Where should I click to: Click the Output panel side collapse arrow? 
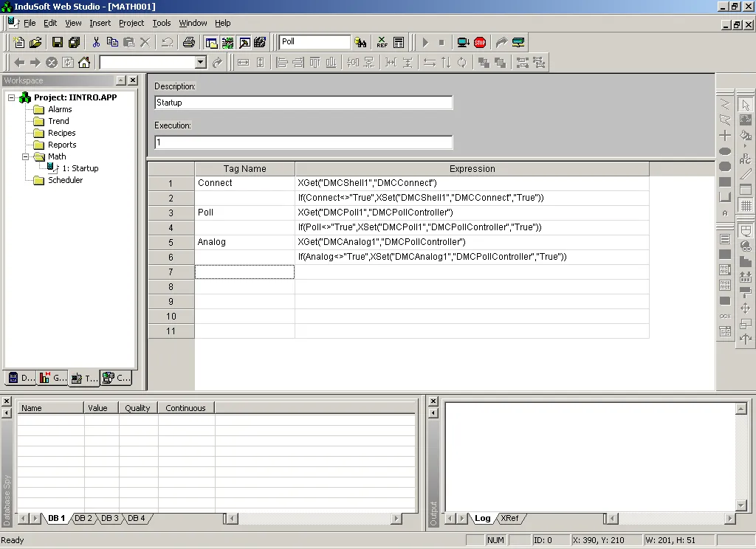[x=433, y=413]
